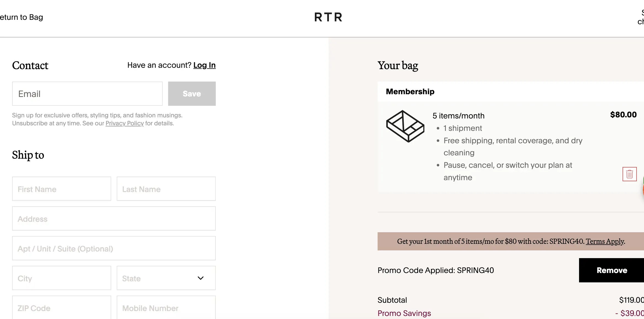Click the Membership section heading
This screenshot has width=644, height=319.
(410, 91)
